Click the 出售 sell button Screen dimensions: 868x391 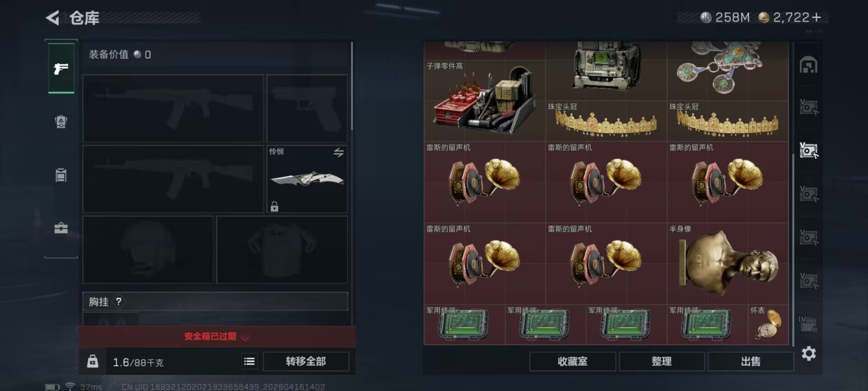tap(750, 361)
